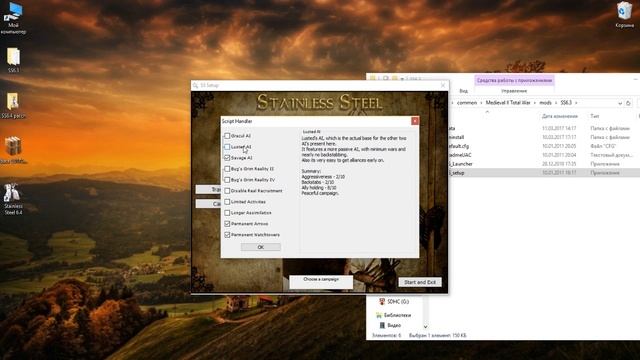The width and height of the screenshot is (640, 360).
Task: Open the address bar history dropdown in Explorer
Action: (620, 103)
